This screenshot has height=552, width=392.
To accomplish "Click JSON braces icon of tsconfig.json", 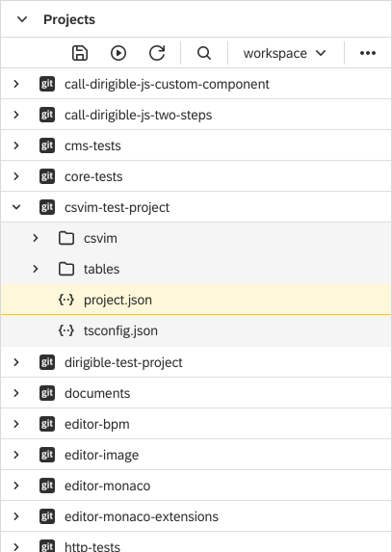I will coord(66,330).
